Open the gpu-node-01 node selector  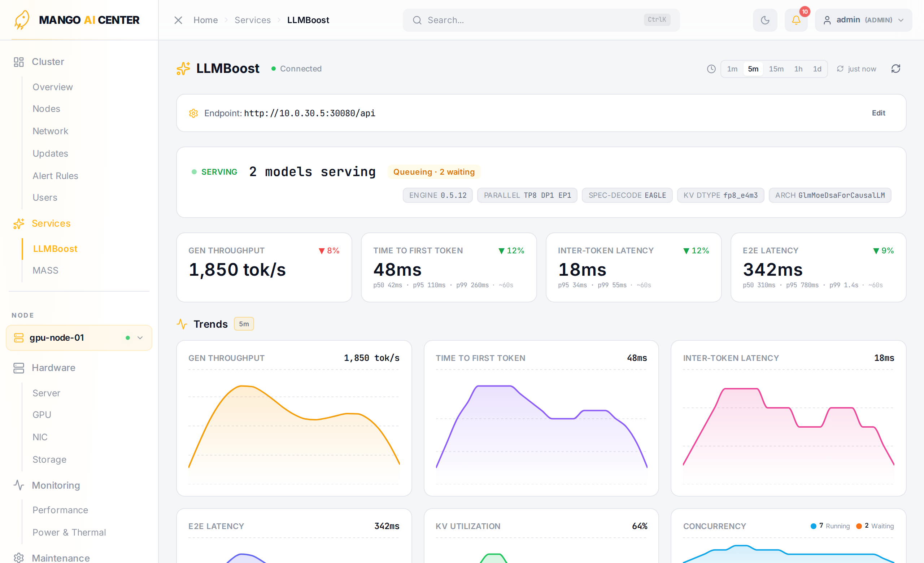click(79, 338)
